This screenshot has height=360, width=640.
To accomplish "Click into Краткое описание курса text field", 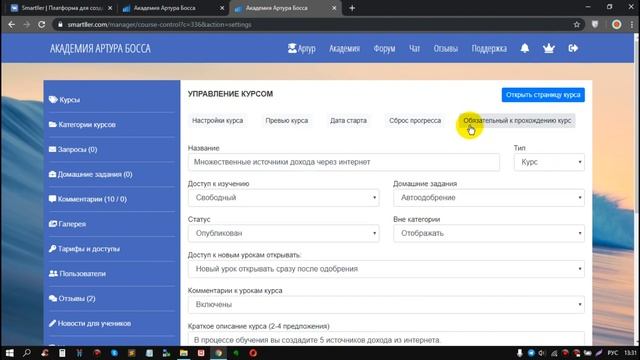I will (386, 339).
